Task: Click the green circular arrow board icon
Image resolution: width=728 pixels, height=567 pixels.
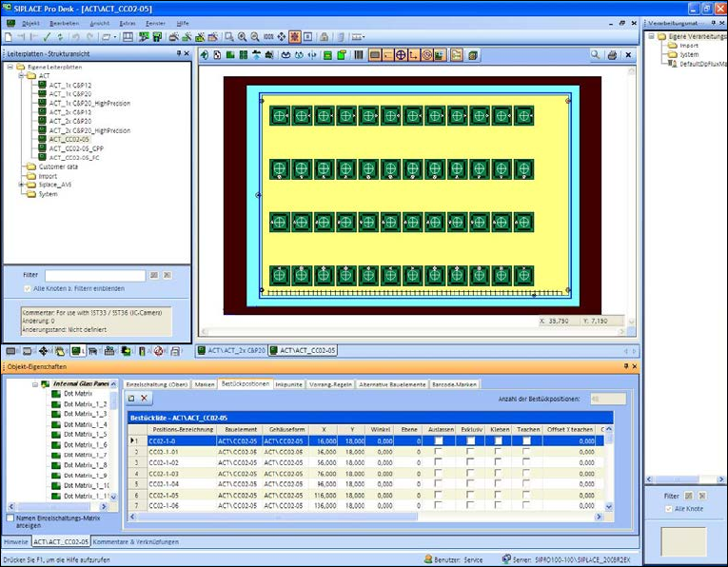Action: point(205,55)
